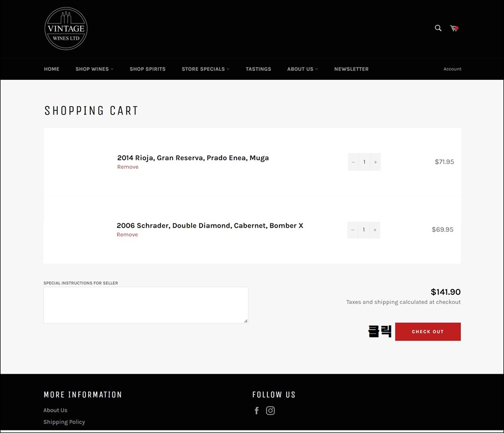
Task: Remove the 2014 Rioja Gran Reserva item
Action: coord(128,167)
